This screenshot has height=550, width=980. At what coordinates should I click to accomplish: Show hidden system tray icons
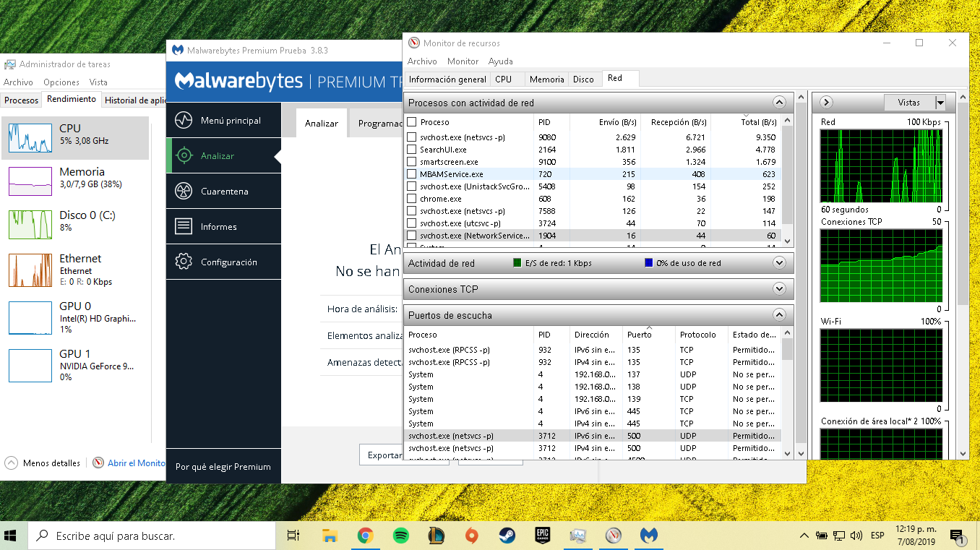(804, 536)
